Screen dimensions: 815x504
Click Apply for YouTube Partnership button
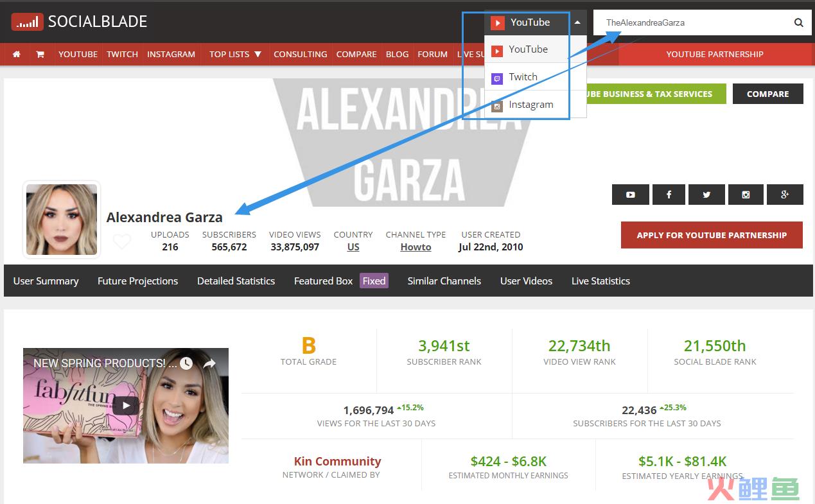click(x=712, y=235)
